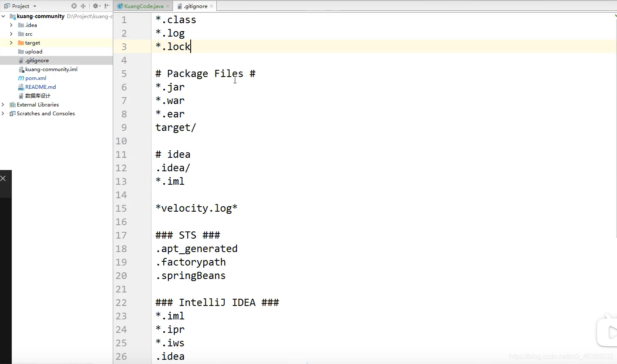Click the '*.war' line

coord(170,101)
